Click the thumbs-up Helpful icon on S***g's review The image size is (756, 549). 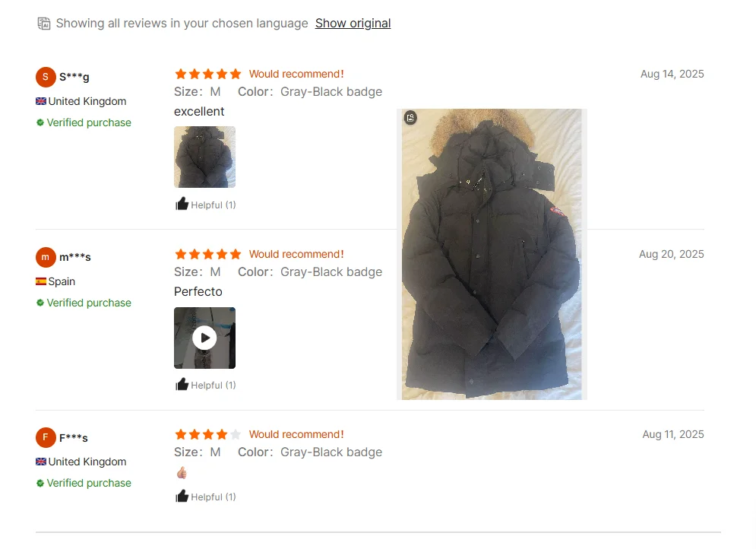click(x=182, y=204)
